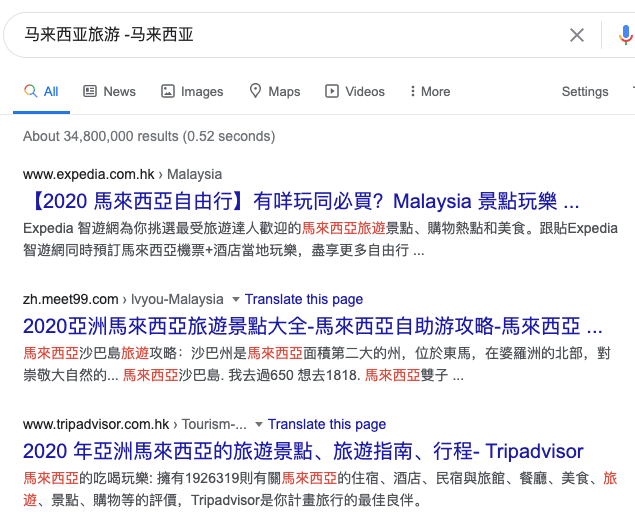Click the Tripadvisor 吃喝玩樂 snippet text
Image resolution: width=635 pixels, height=519 pixels.
click(x=320, y=489)
